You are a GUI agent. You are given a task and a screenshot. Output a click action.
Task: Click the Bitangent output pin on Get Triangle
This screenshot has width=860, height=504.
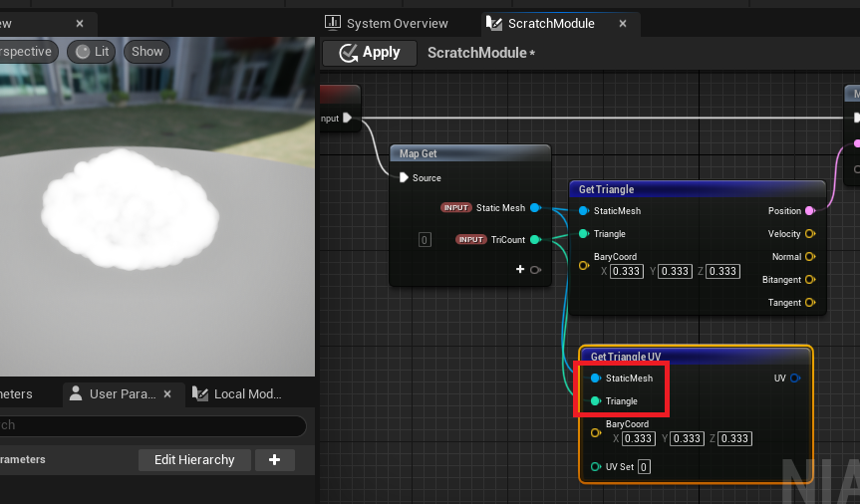810,280
